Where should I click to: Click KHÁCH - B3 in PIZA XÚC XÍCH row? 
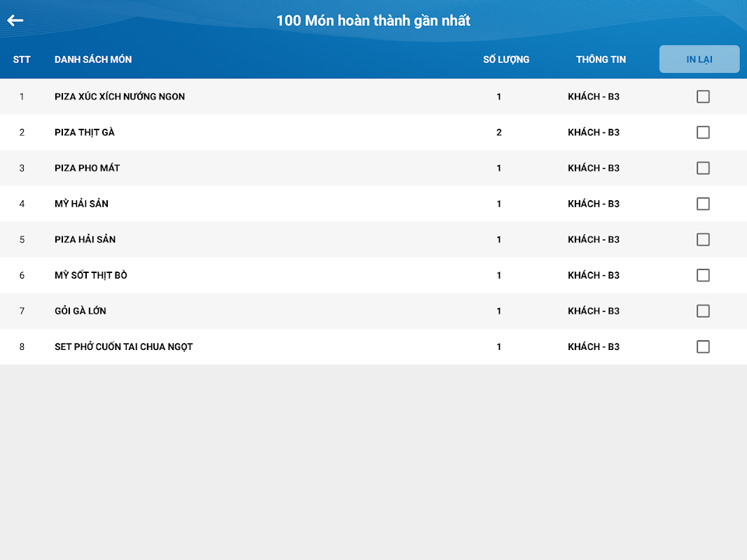(594, 97)
